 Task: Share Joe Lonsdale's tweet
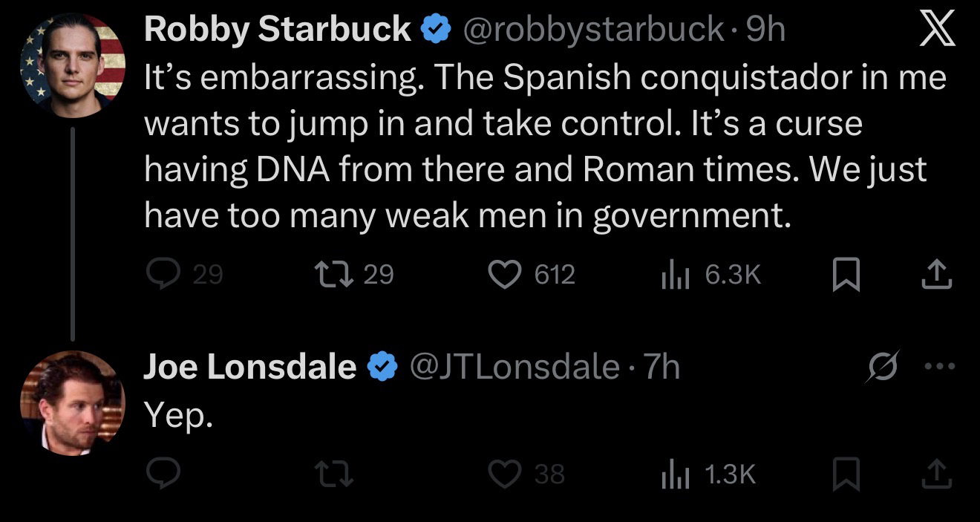tap(936, 474)
